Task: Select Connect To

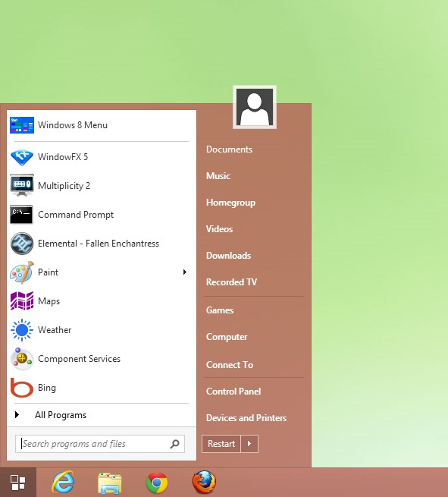Action: point(230,365)
